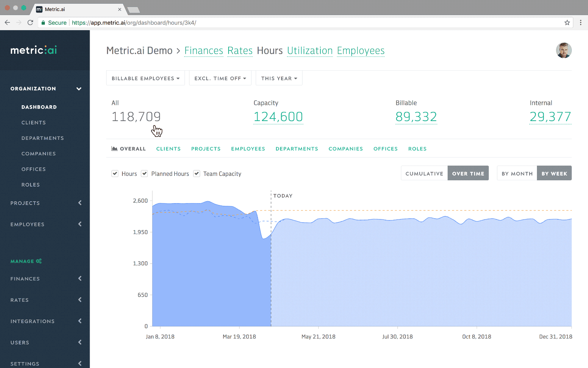Open a new browser tab
588x368 pixels.
(x=133, y=10)
